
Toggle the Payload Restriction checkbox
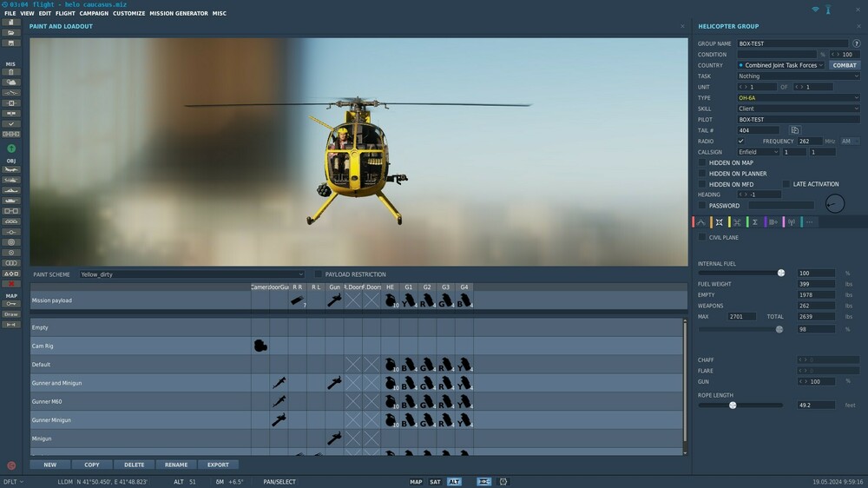point(319,274)
